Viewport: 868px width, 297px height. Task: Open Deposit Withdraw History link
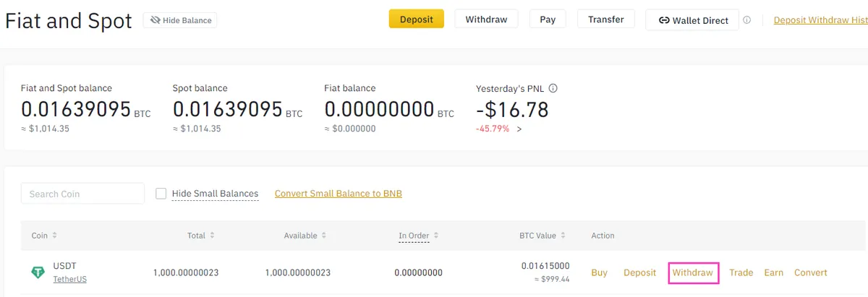tap(820, 20)
